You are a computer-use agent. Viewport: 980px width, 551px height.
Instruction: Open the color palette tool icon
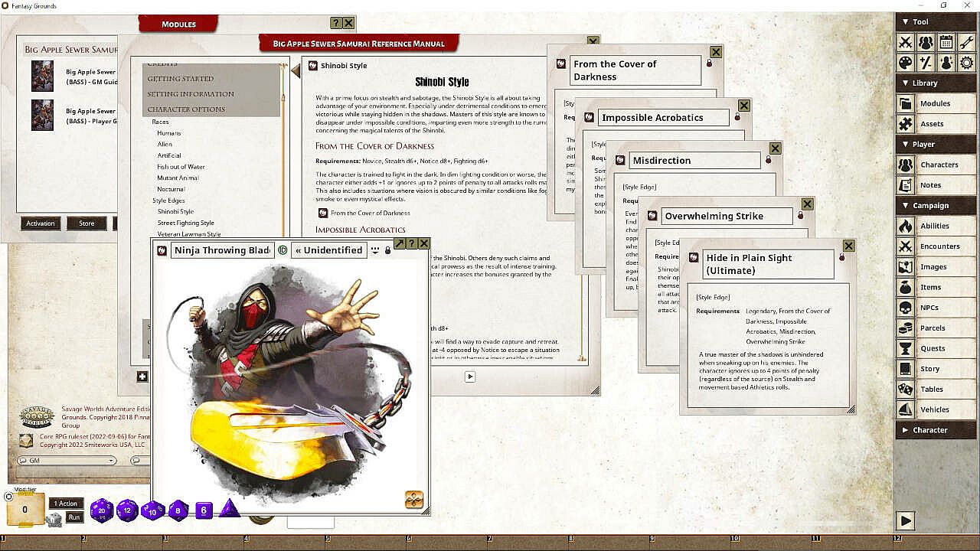click(905, 63)
